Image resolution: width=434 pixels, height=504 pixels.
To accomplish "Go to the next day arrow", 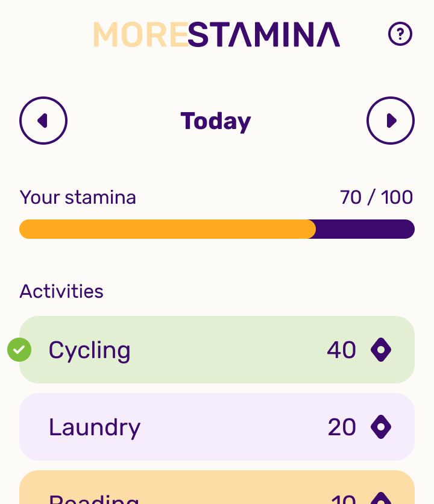I will point(391,121).
